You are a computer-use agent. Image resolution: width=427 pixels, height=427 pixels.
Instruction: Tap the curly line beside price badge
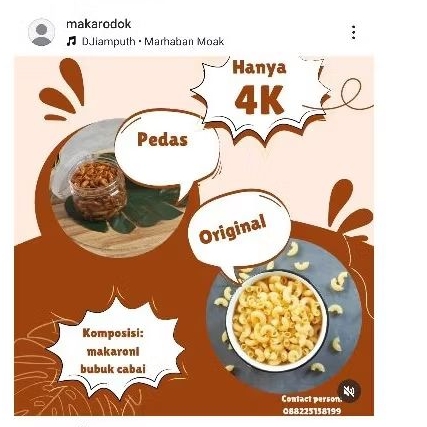click(x=348, y=95)
